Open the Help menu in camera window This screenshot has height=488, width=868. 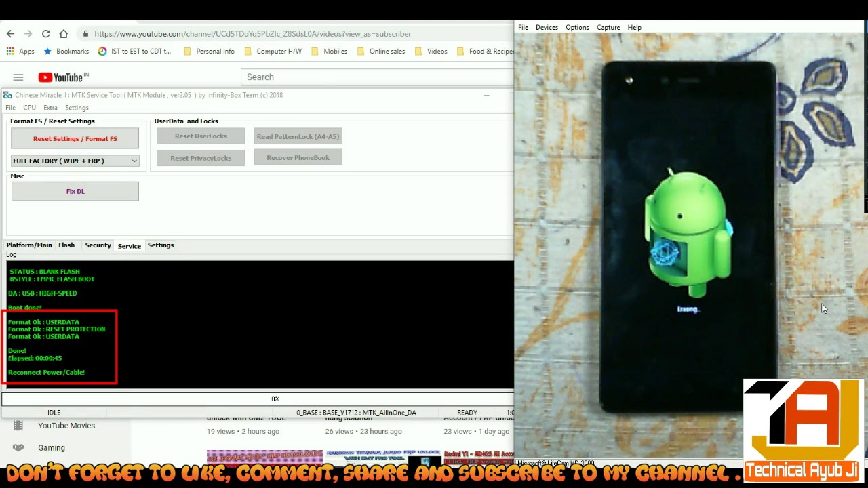click(x=634, y=28)
